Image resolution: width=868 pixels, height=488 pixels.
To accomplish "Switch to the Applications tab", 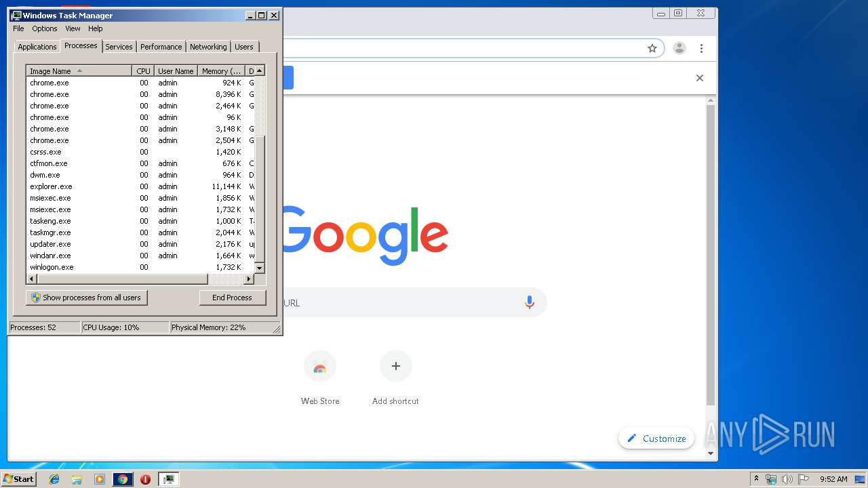I will click(37, 47).
